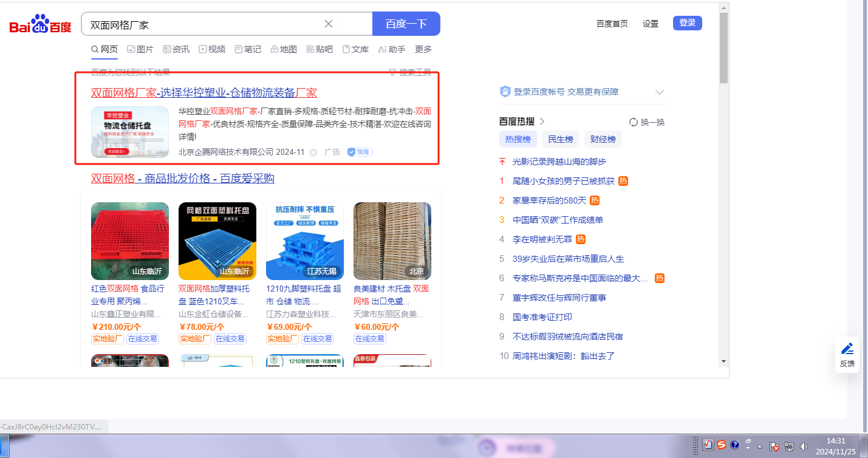Click the 百度一下 search button

406,24
